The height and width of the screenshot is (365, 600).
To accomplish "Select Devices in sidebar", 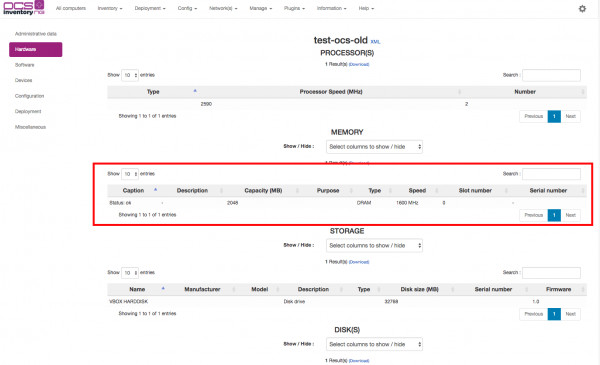I will [x=23, y=80].
